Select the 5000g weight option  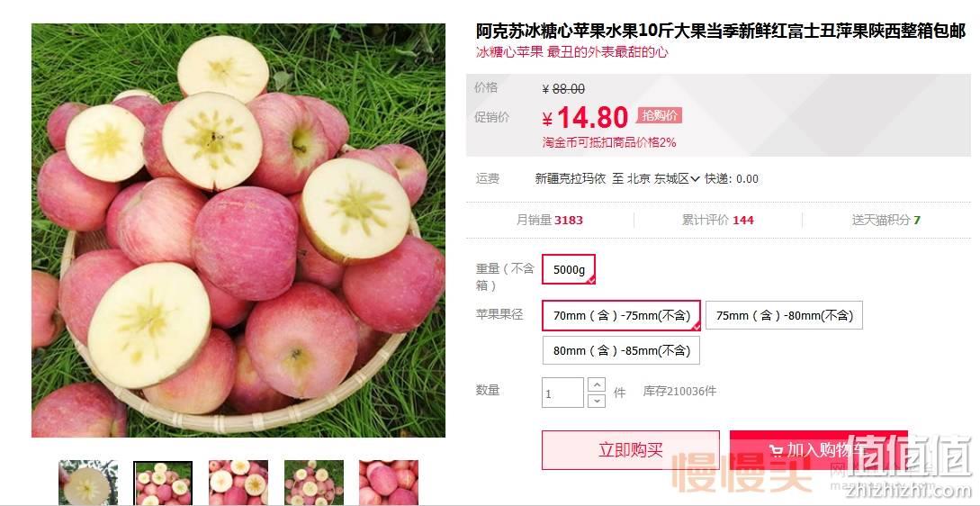click(569, 269)
